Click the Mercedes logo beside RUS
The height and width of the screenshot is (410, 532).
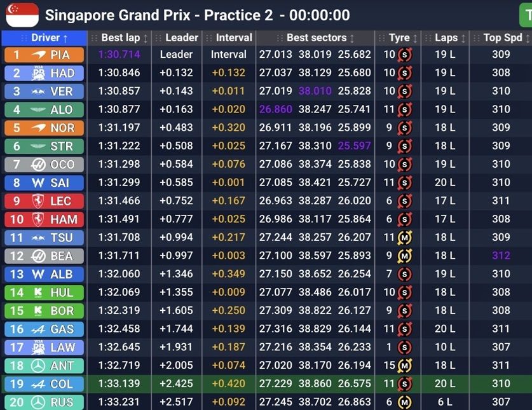pos(38,402)
